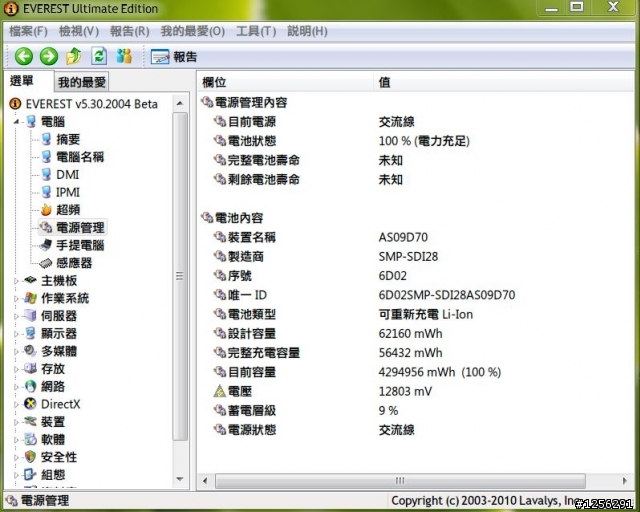Screen dimensions: 640x512
Task: Open the 我的最愛(O) menu
Action: (193, 31)
